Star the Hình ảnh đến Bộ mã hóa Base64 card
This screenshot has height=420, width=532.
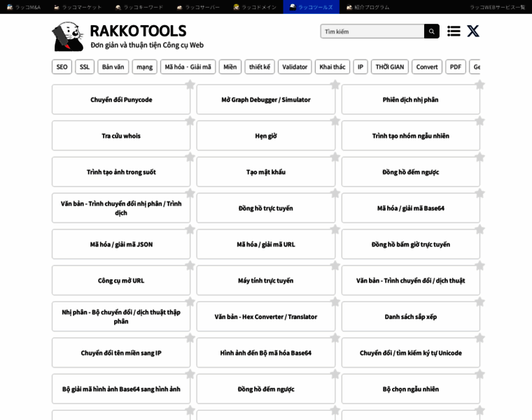pos(335,338)
